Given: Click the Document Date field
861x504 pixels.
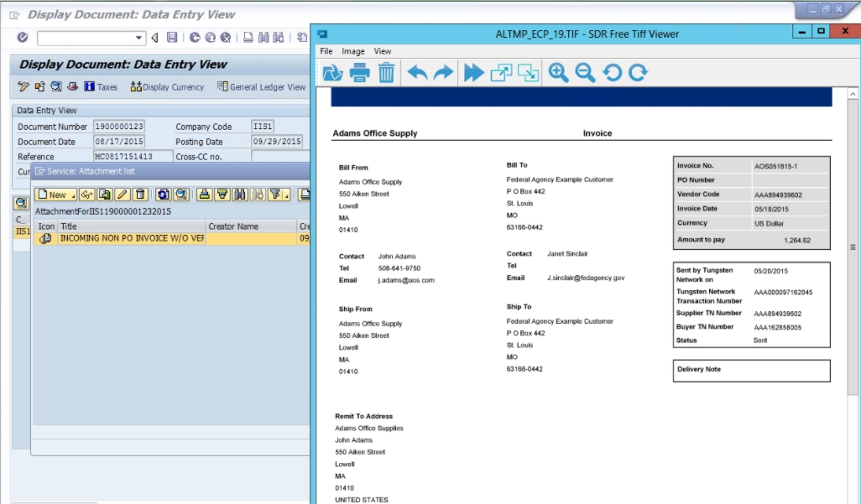Looking at the screenshot, I should point(119,142).
